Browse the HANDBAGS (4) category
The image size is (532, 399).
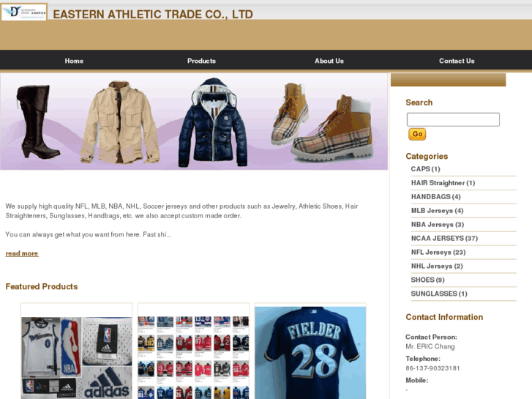435,197
